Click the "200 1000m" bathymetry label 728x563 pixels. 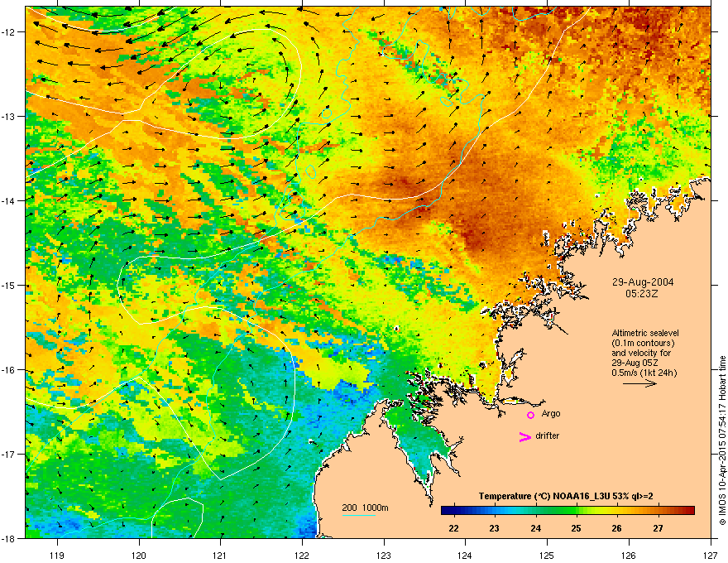coord(365,508)
